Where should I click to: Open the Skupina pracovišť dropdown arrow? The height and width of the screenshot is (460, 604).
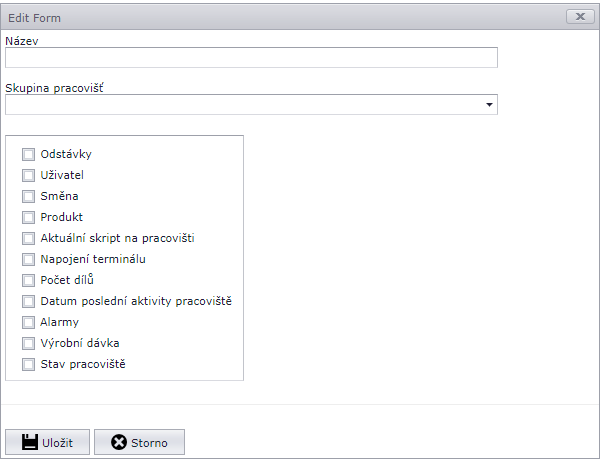(489, 104)
